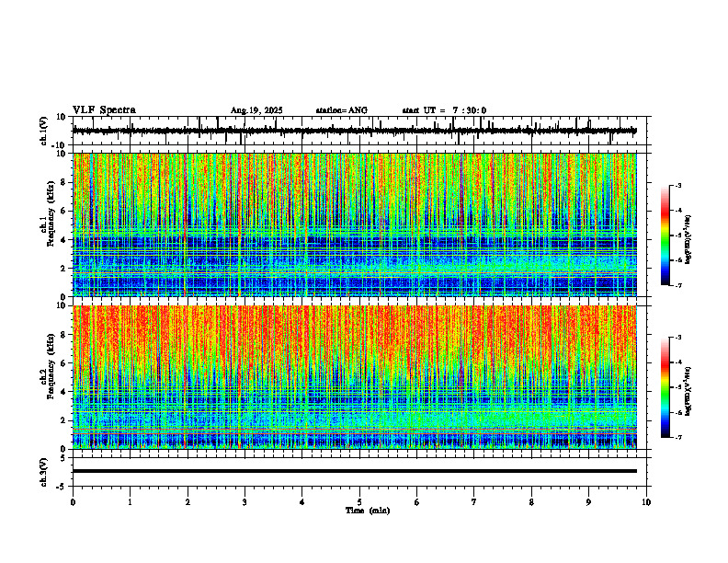
Task: Click the '-7' label on ch.1 color scale
Action: (x=677, y=285)
